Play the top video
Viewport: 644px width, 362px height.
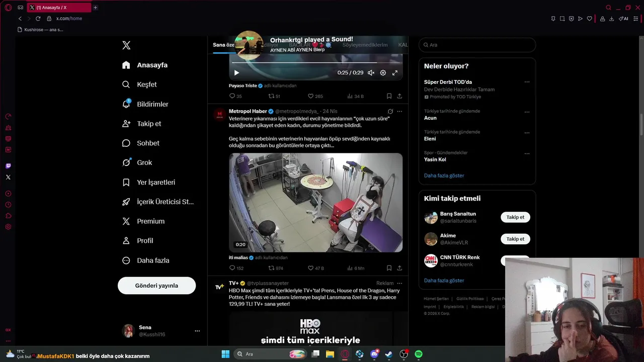coord(236,73)
